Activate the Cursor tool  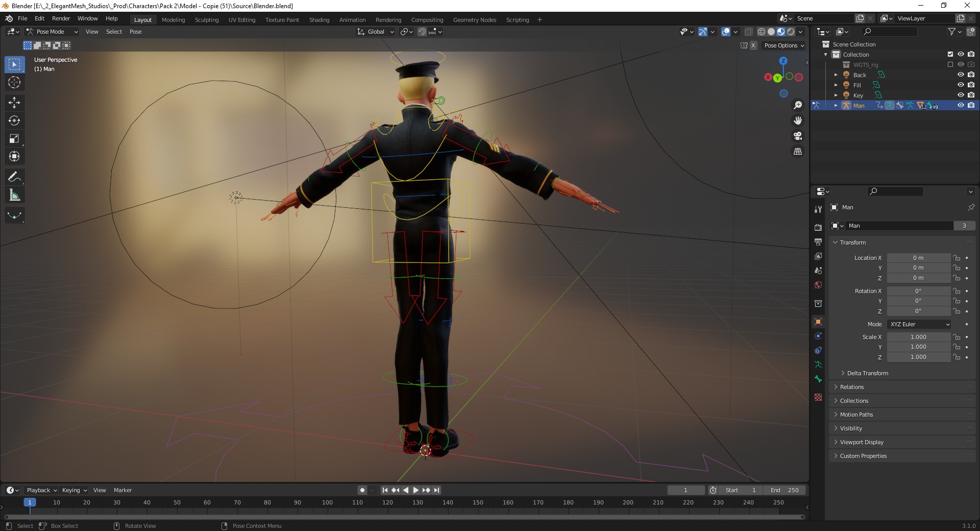click(14, 82)
